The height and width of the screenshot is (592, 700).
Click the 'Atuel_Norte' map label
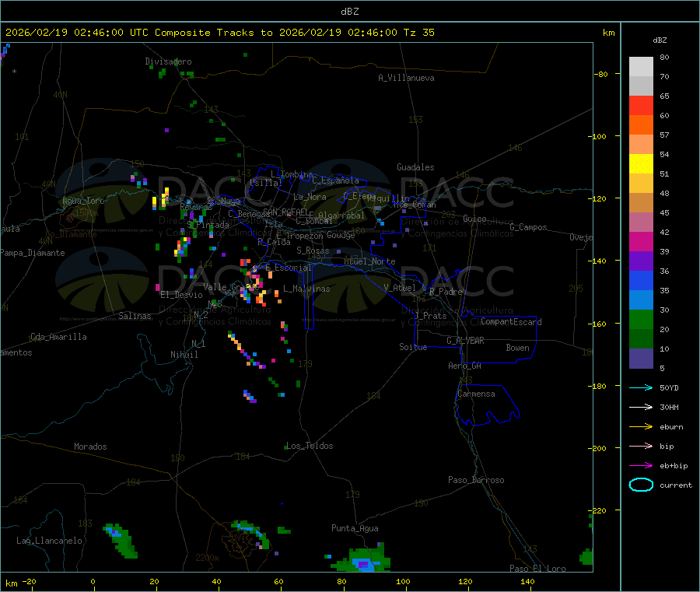click(x=369, y=261)
